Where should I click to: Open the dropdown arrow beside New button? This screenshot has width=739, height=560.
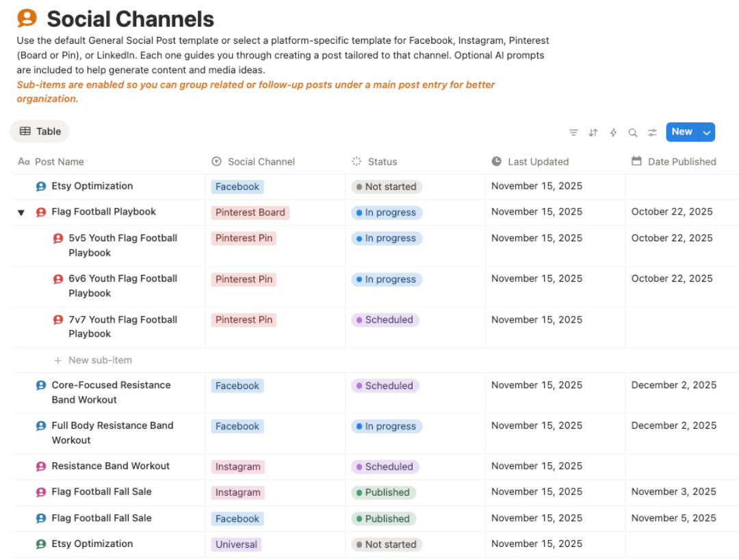pos(707,133)
